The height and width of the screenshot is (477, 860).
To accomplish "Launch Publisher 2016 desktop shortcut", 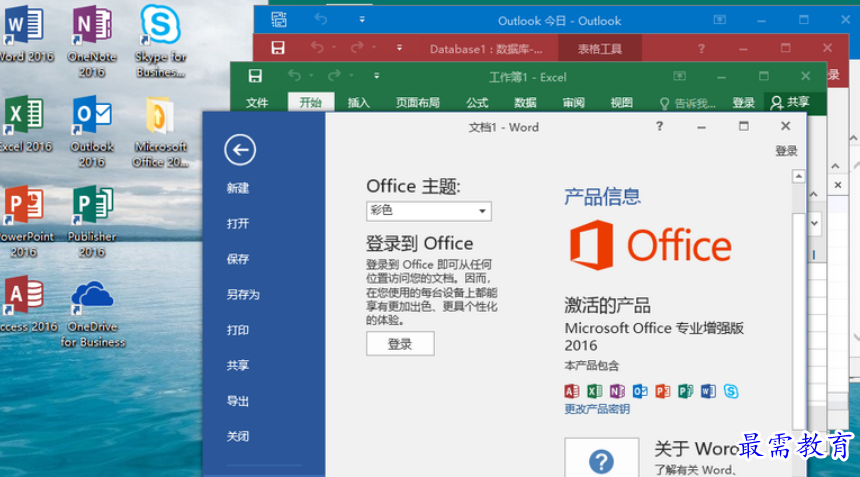I will (92, 222).
